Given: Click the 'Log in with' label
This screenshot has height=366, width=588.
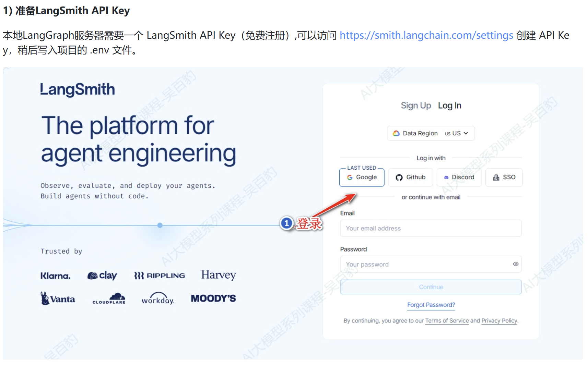Looking at the screenshot, I should [x=431, y=158].
